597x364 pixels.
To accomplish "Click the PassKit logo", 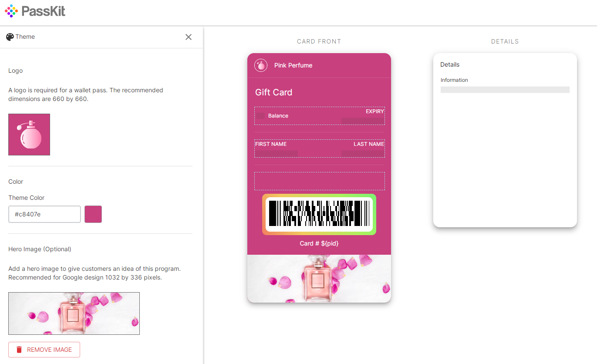I will pos(35,11).
